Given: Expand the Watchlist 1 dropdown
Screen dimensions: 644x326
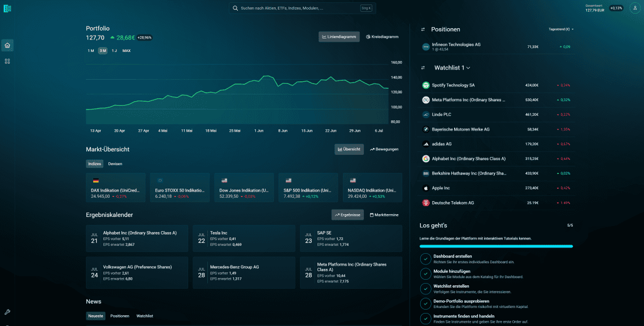Looking at the screenshot, I should pos(452,68).
